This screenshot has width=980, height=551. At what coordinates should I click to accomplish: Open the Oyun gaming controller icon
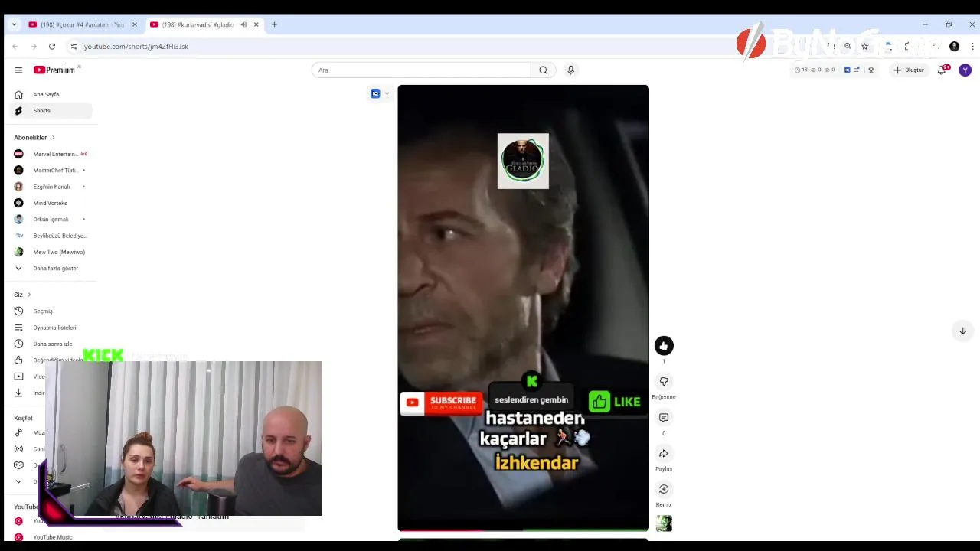pyautogui.click(x=18, y=465)
